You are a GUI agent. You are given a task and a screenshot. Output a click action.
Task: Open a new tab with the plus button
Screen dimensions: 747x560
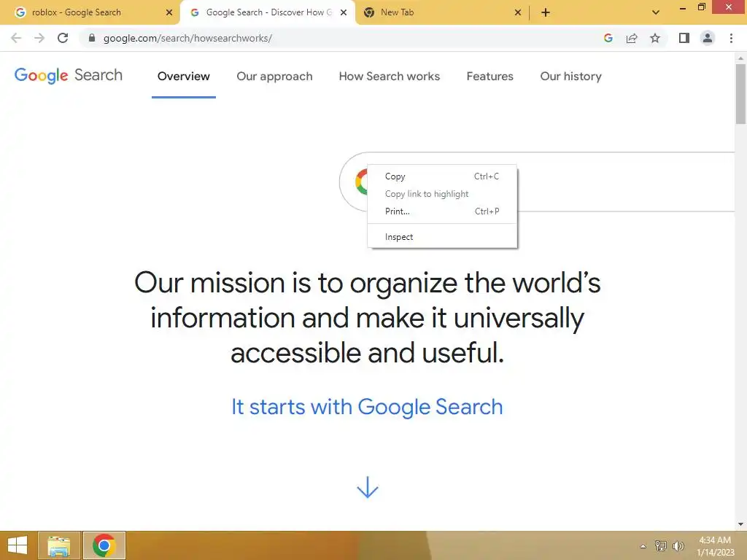[x=546, y=12]
